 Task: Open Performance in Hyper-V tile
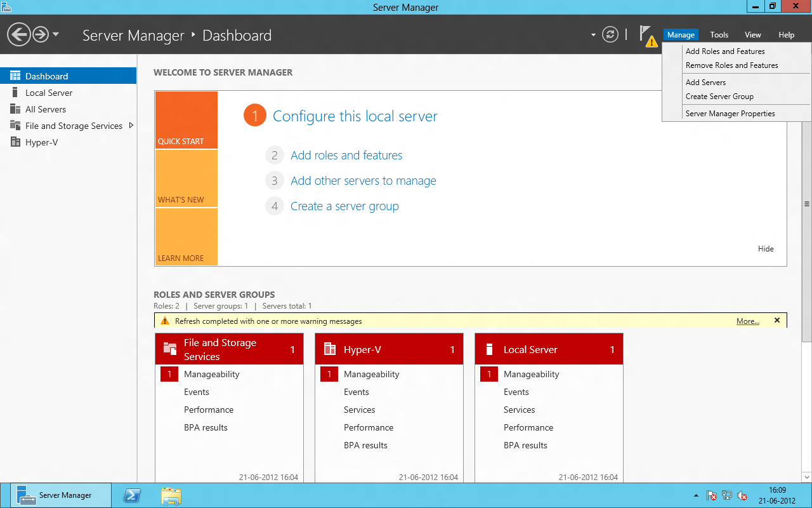tap(369, 428)
